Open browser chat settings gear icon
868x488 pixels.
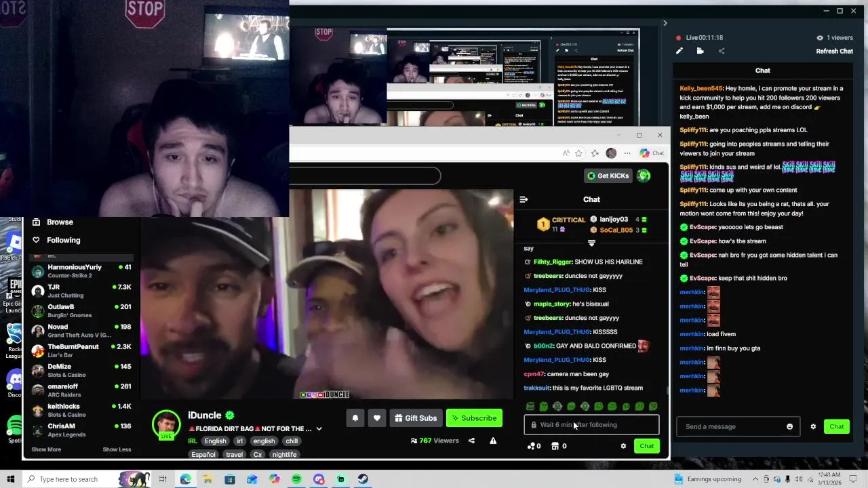(623, 446)
